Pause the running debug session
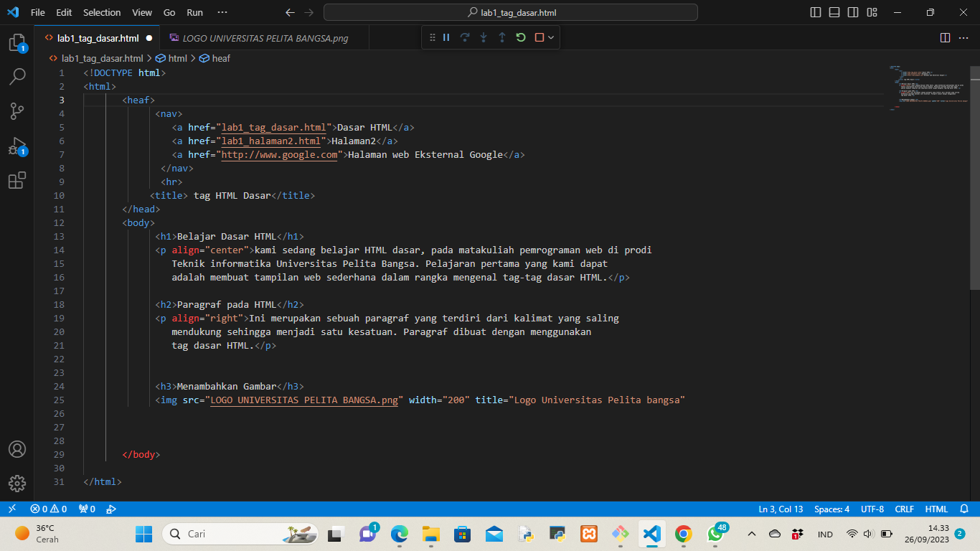 [x=446, y=37]
